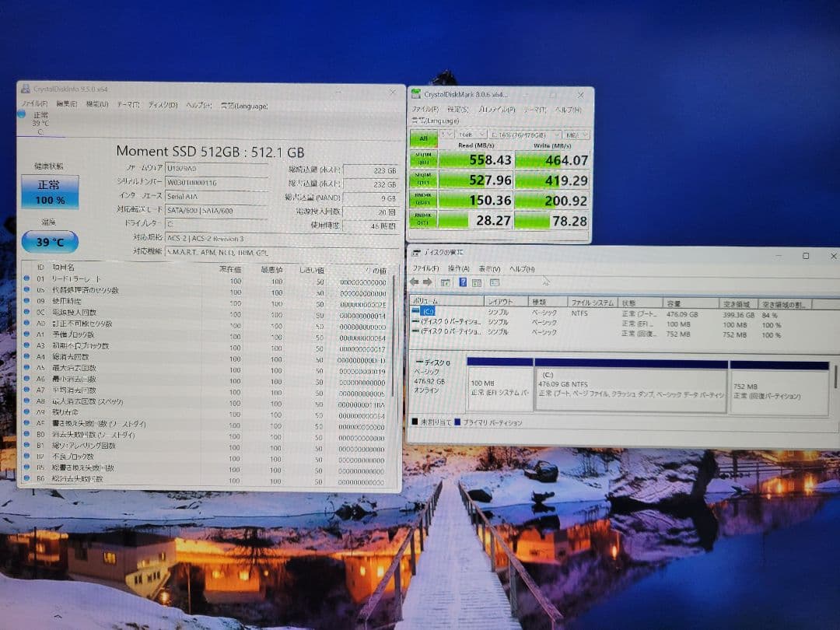Click the All button to run every benchmark

(423, 138)
